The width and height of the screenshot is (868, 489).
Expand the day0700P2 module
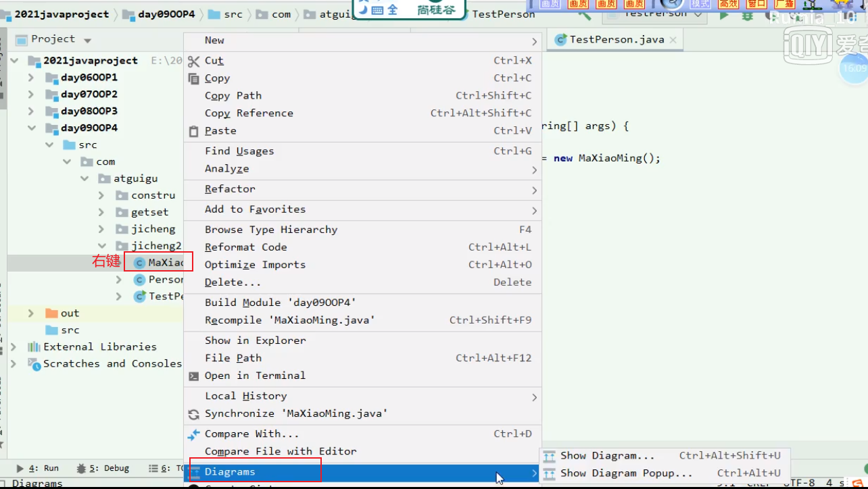pos(31,95)
